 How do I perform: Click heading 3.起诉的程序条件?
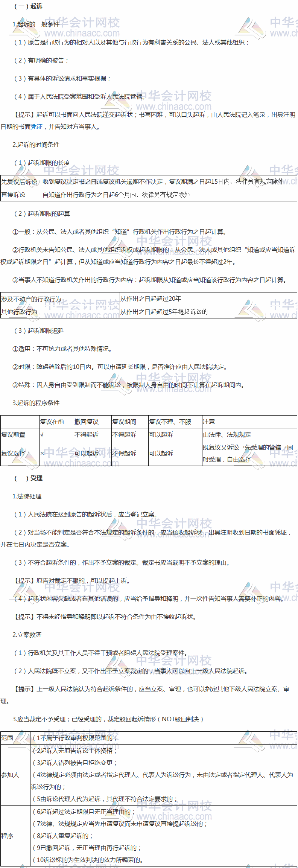point(36,403)
